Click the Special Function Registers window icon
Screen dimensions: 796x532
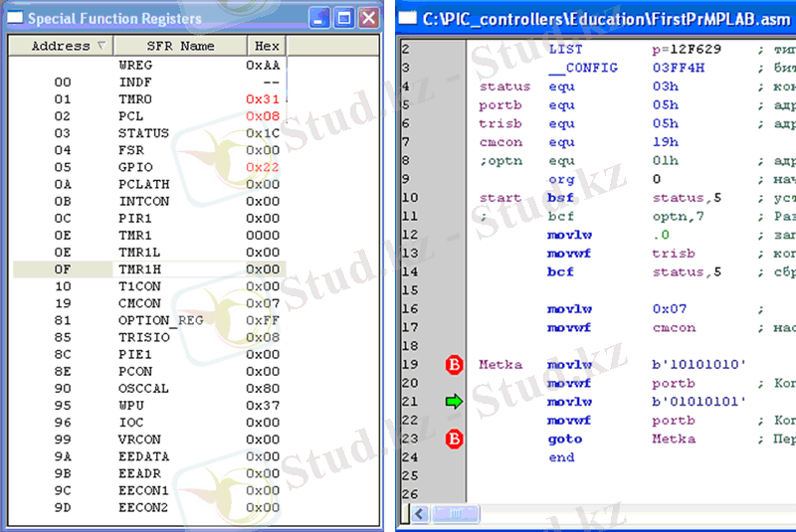(15, 18)
